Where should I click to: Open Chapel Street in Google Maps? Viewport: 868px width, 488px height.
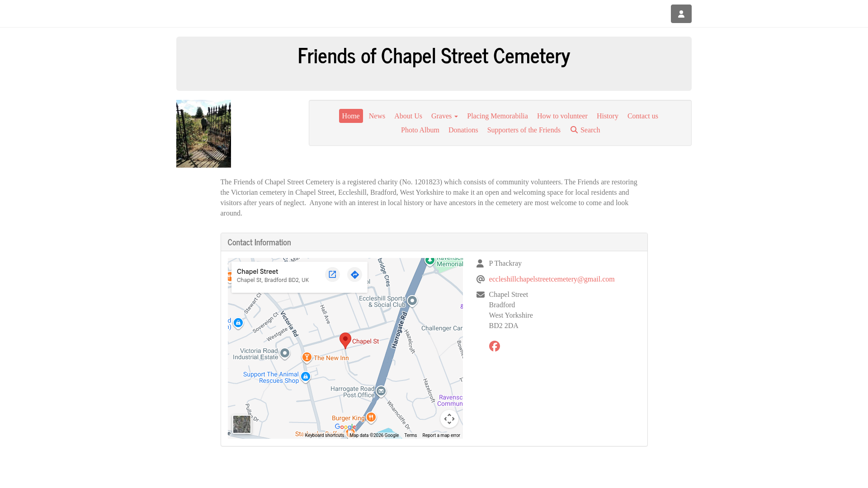click(332, 274)
